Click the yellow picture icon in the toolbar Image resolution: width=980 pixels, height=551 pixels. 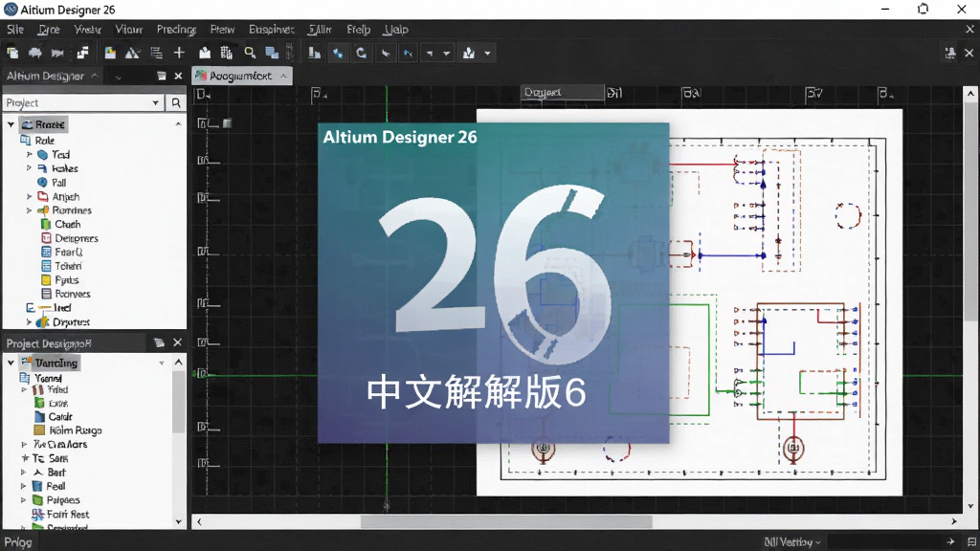point(110,54)
